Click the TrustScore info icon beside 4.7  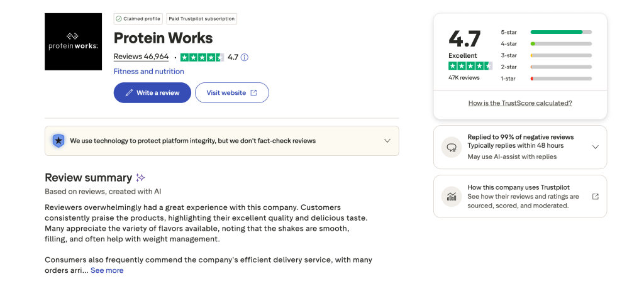point(245,57)
